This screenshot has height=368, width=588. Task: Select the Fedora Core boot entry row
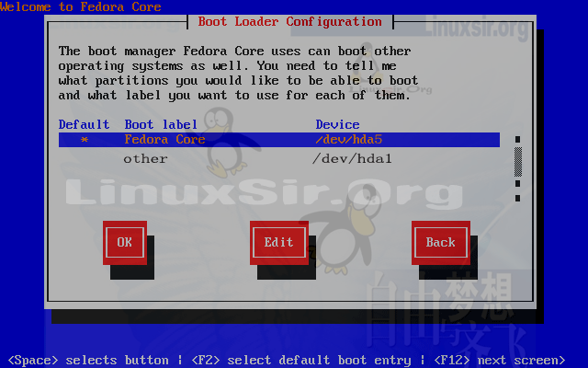click(x=279, y=140)
